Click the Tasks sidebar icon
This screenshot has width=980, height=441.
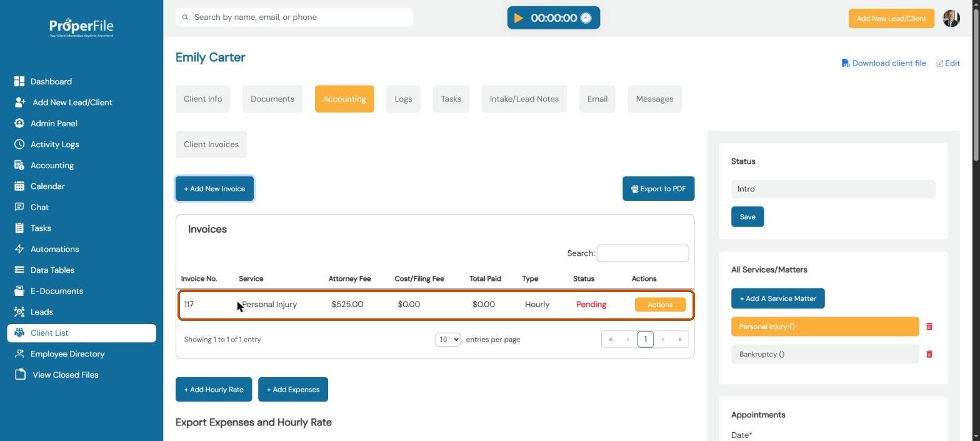point(19,228)
